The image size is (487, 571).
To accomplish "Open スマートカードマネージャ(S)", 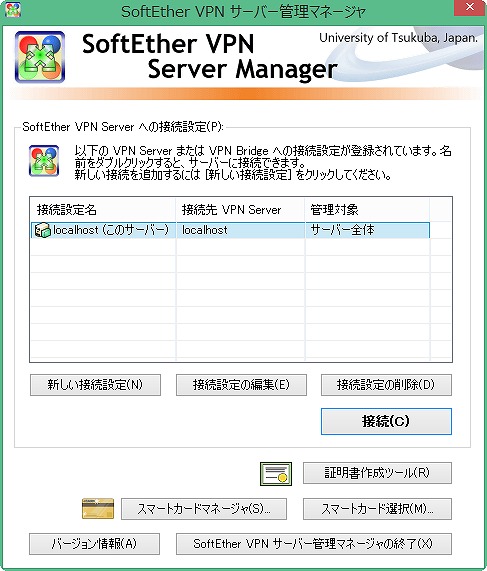I will point(204,509).
